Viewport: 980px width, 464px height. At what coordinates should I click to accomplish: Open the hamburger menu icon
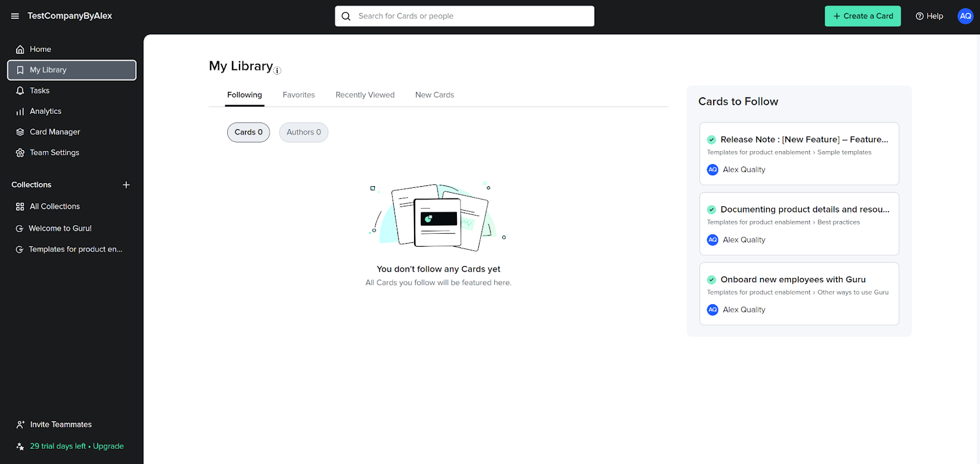pyautogui.click(x=15, y=16)
